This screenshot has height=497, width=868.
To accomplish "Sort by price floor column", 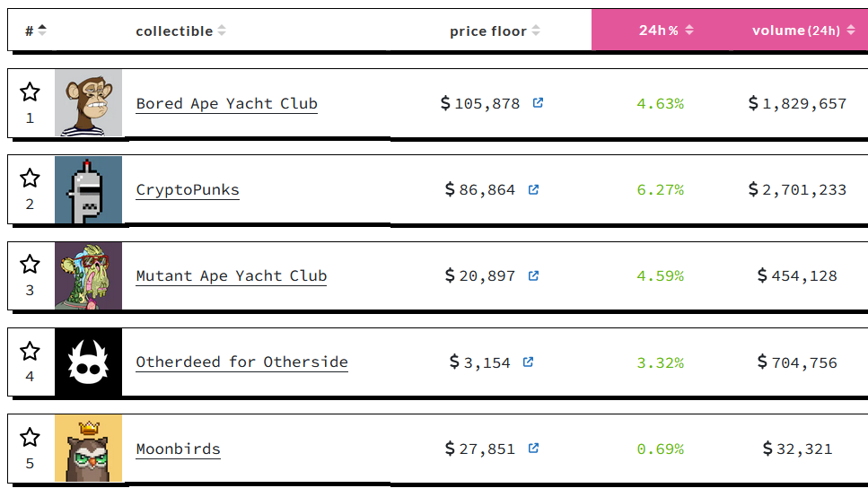I will [x=495, y=31].
